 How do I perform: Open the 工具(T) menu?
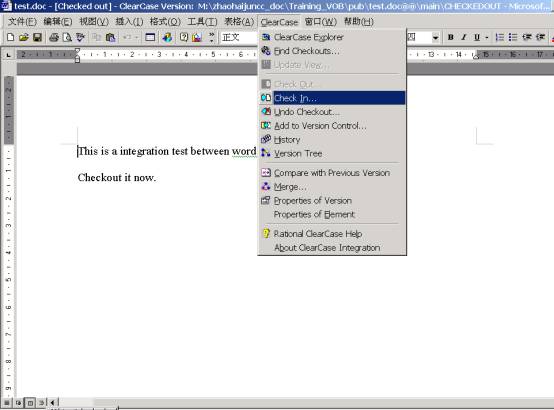click(202, 22)
